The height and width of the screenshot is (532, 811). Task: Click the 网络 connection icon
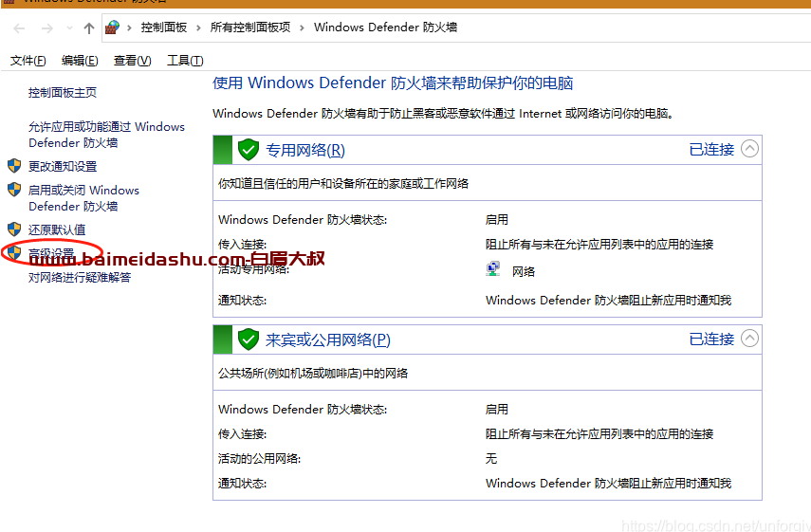click(493, 270)
